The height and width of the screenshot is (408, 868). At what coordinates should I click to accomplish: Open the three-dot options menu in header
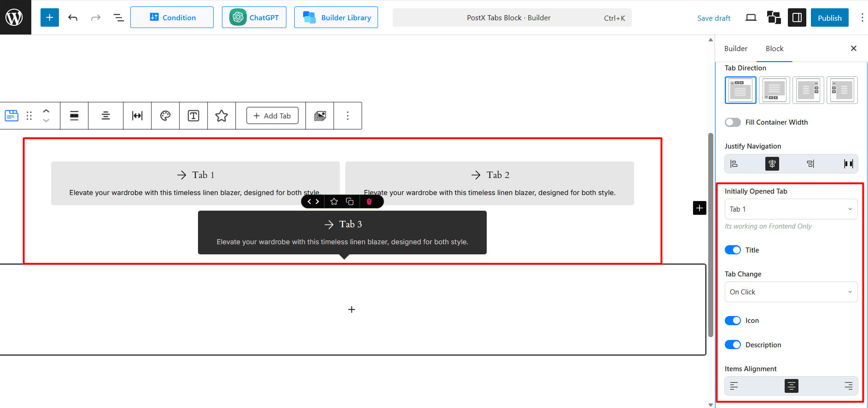[x=862, y=17]
